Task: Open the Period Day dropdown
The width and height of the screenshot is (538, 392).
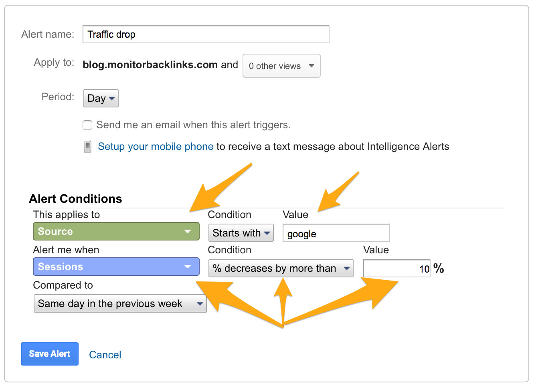Action: tap(101, 98)
